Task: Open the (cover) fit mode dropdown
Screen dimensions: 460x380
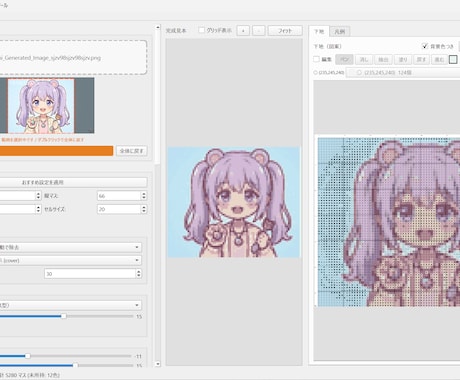Action: pos(70,260)
